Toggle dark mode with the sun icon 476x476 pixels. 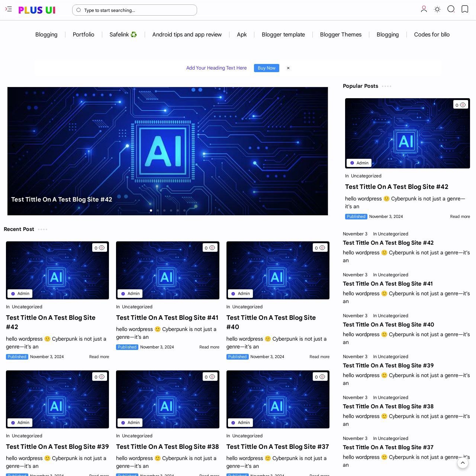(437, 9)
